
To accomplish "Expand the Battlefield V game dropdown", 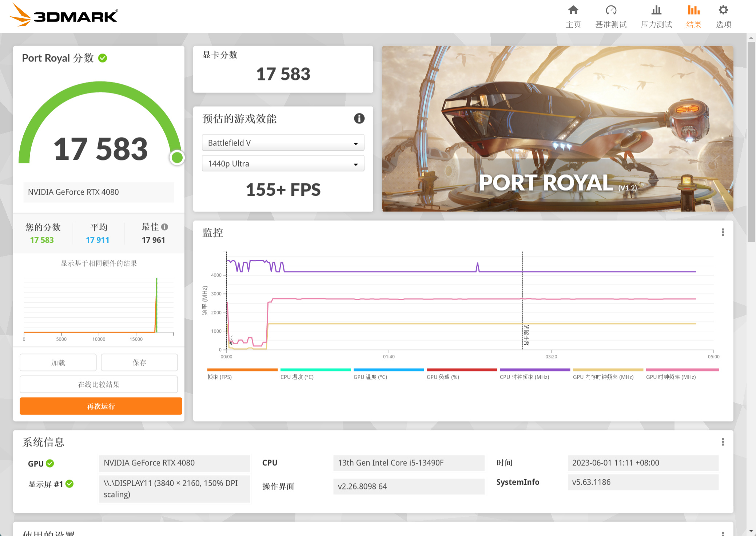I will tap(283, 143).
